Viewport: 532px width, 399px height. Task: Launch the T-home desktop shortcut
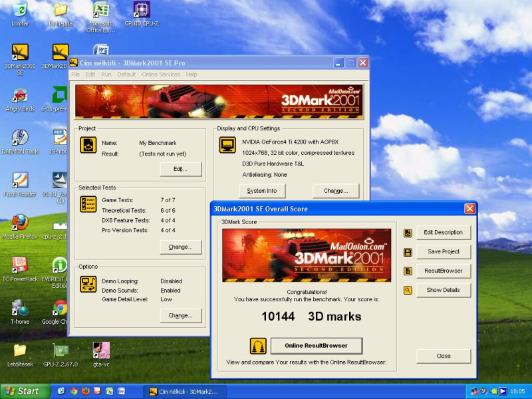tap(20, 312)
